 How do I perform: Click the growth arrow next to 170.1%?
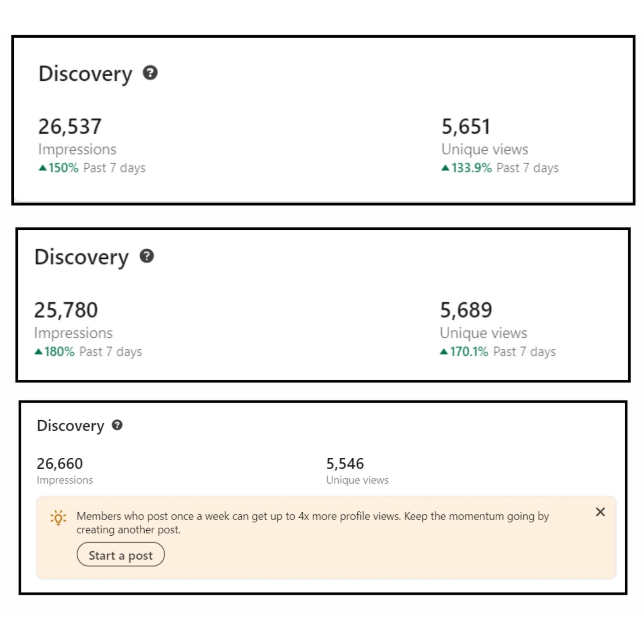click(444, 351)
